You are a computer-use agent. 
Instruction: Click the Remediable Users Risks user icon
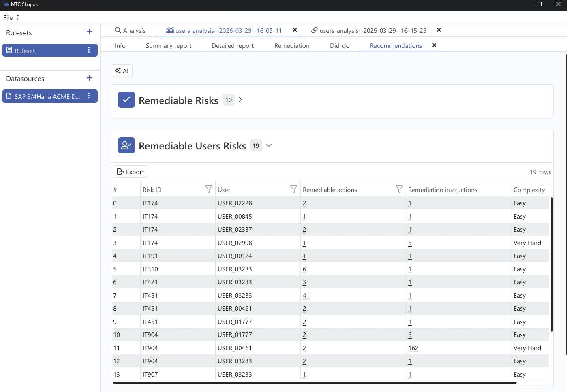coord(126,145)
